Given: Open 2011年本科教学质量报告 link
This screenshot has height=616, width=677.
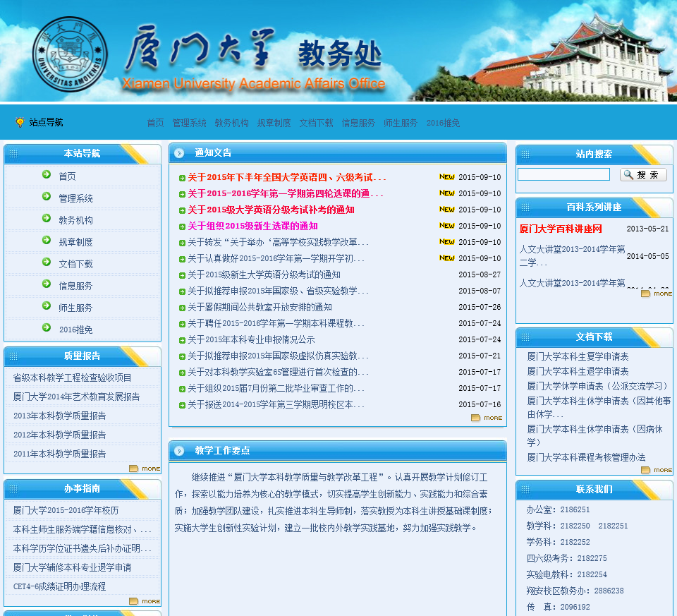Looking at the screenshot, I should pyautogui.click(x=59, y=454).
